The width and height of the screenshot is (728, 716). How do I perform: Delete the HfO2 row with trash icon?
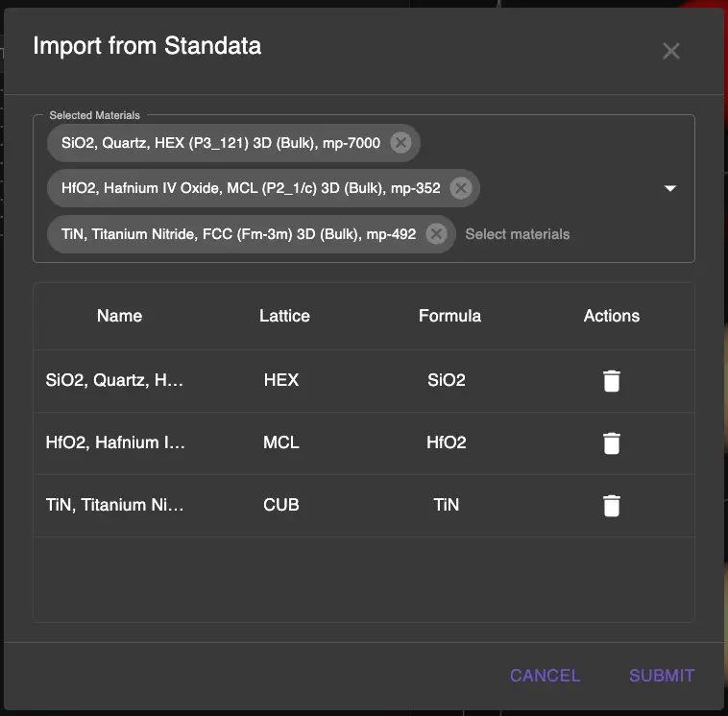click(x=611, y=443)
